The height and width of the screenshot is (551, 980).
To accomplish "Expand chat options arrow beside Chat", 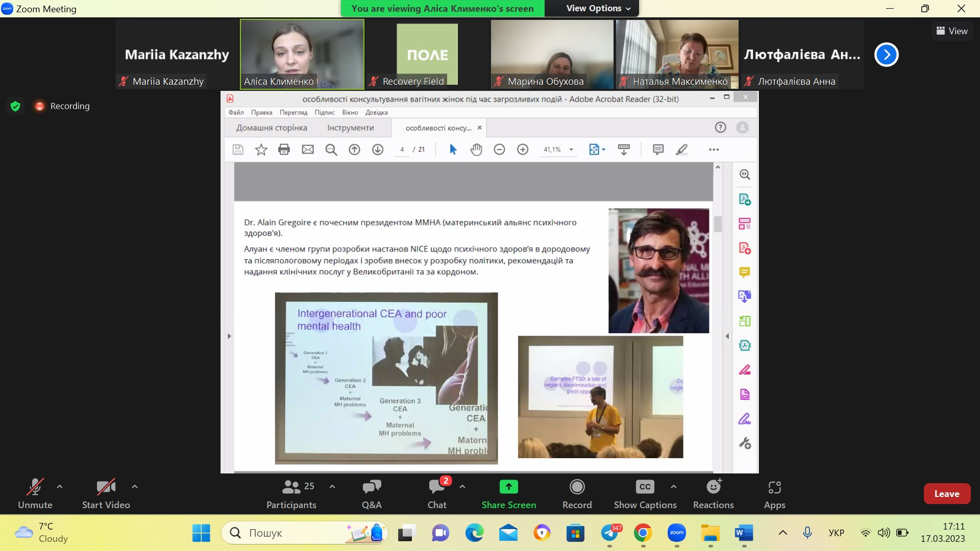I will point(462,486).
